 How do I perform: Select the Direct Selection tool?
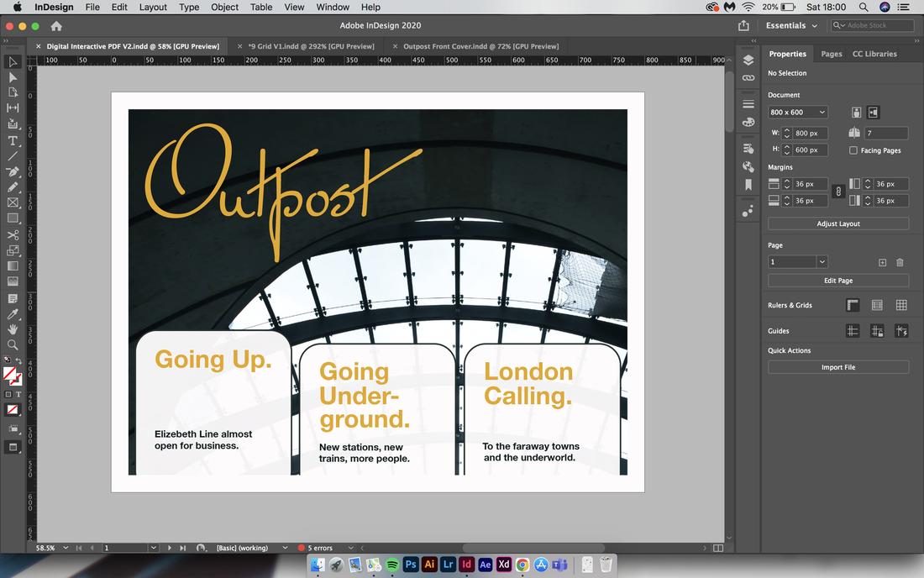(13, 77)
